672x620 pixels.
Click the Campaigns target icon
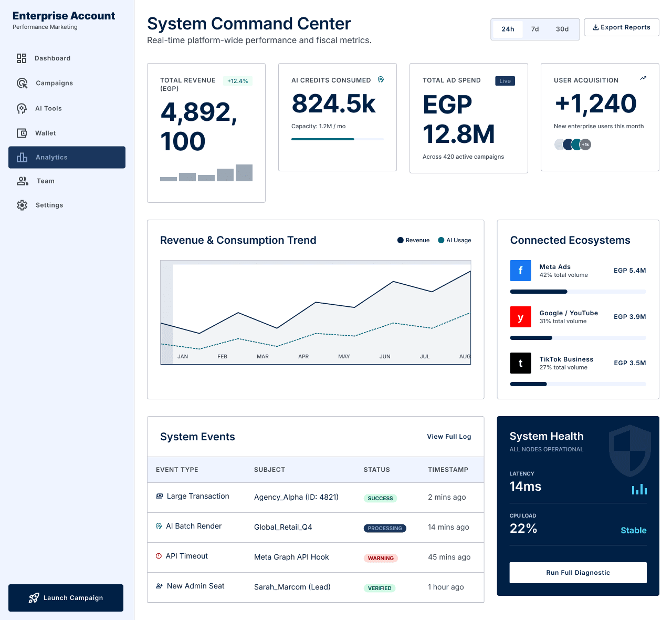[x=22, y=83]
